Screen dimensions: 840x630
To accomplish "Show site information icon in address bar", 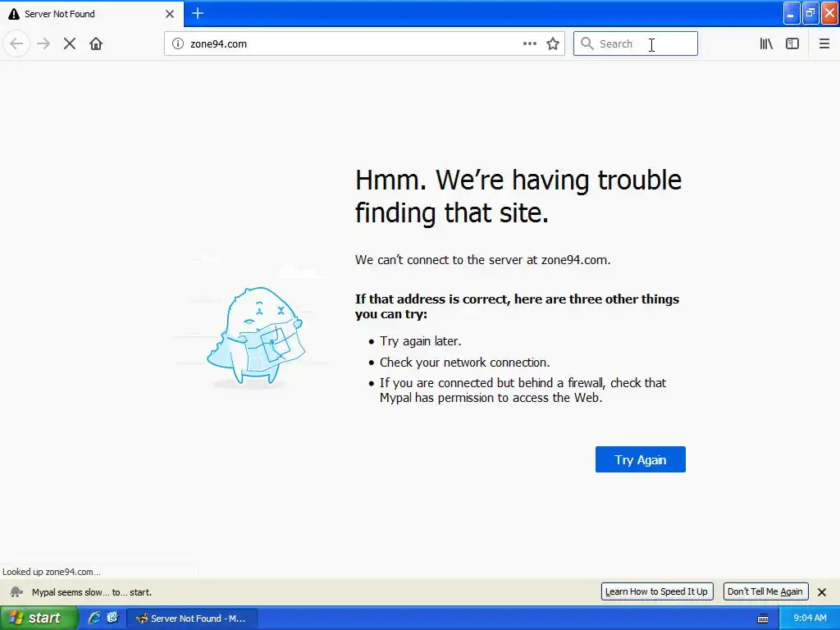I will [178, 43].
